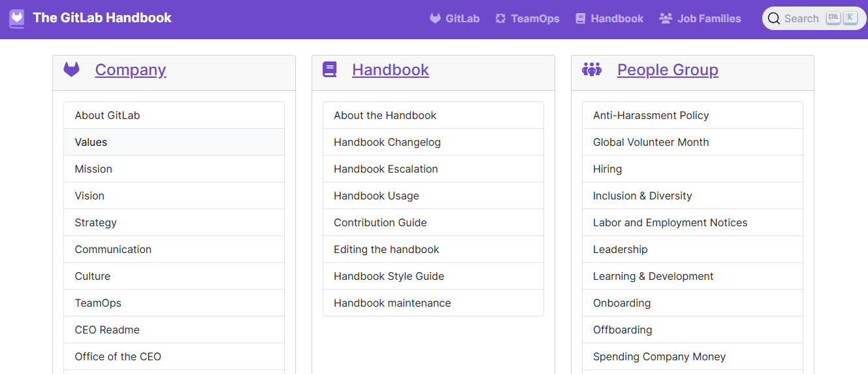Click the TeamOps icon in navbar
The image size is (868, 374).
500,18
